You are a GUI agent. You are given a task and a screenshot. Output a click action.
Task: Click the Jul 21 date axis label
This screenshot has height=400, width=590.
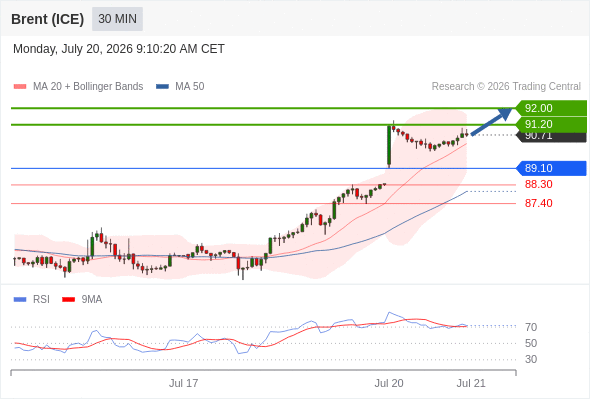pyautogui.click(x=471, y=383)
